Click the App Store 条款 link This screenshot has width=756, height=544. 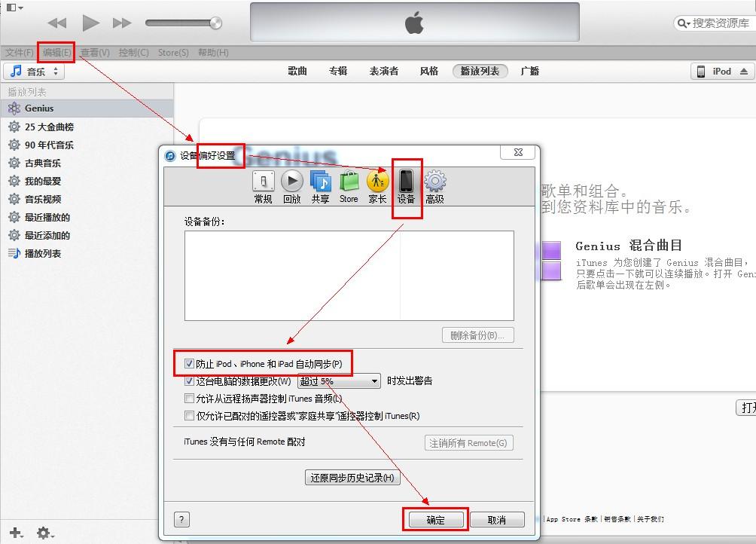[572, 519]
